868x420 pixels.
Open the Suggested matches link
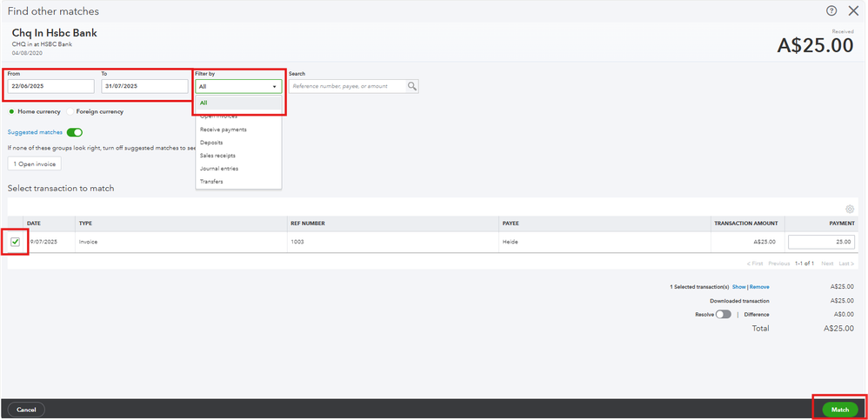click(x=35, y=132)
